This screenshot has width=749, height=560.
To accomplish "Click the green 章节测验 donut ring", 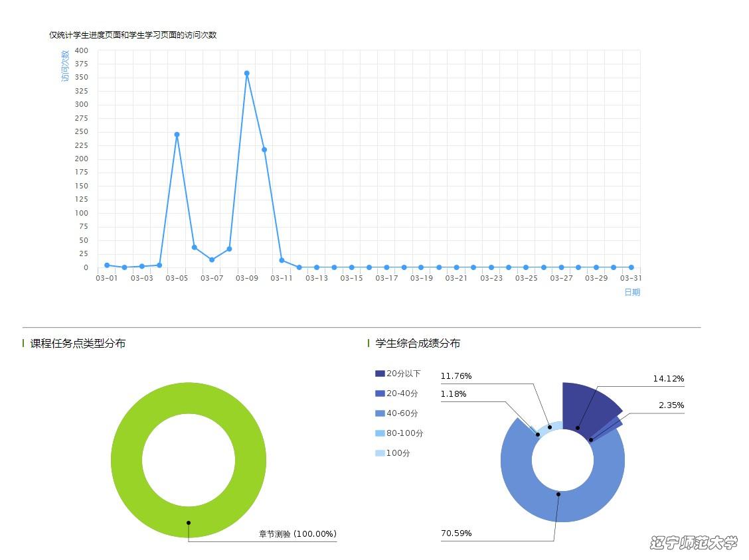I will (x=126, y=460).
